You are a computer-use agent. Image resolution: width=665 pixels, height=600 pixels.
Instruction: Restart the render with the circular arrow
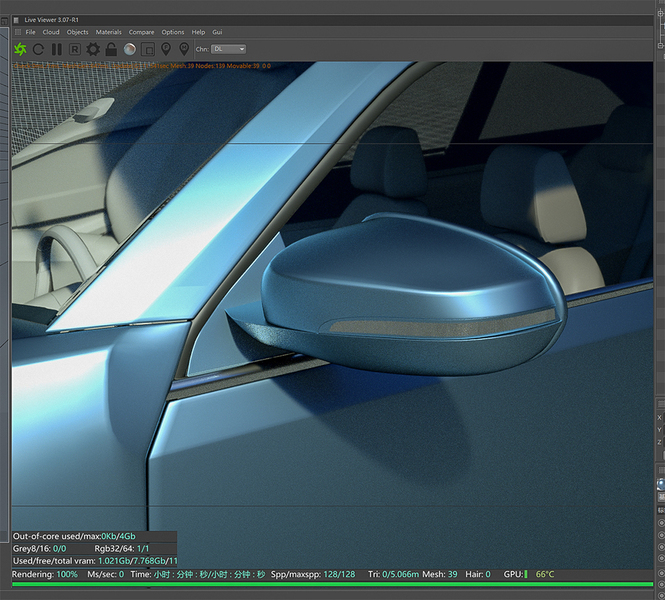coord(38,49)
